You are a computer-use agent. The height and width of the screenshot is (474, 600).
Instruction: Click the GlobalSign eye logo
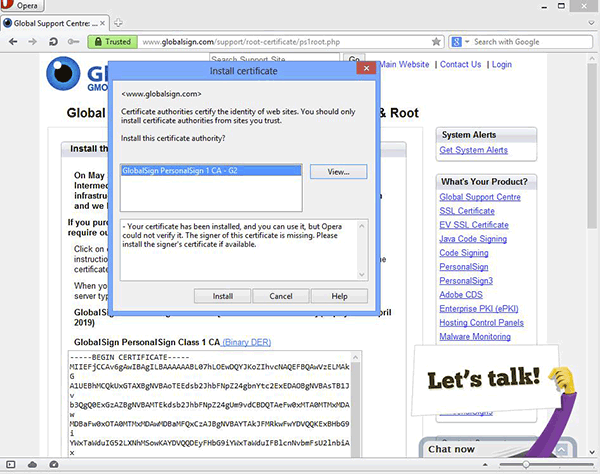point(63,73)
